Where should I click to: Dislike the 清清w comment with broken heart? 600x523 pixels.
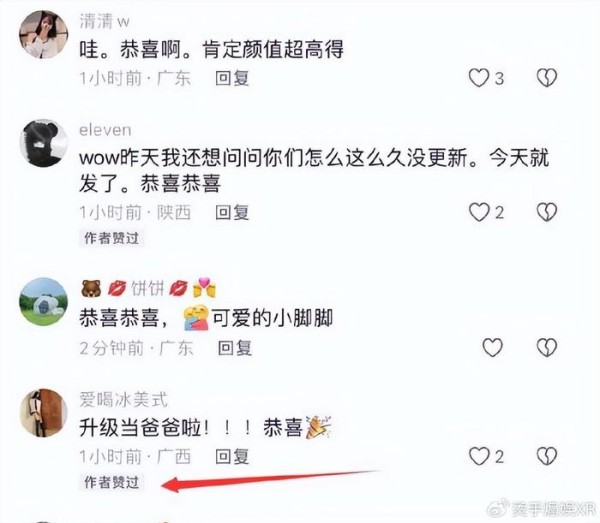pos(546,78)
